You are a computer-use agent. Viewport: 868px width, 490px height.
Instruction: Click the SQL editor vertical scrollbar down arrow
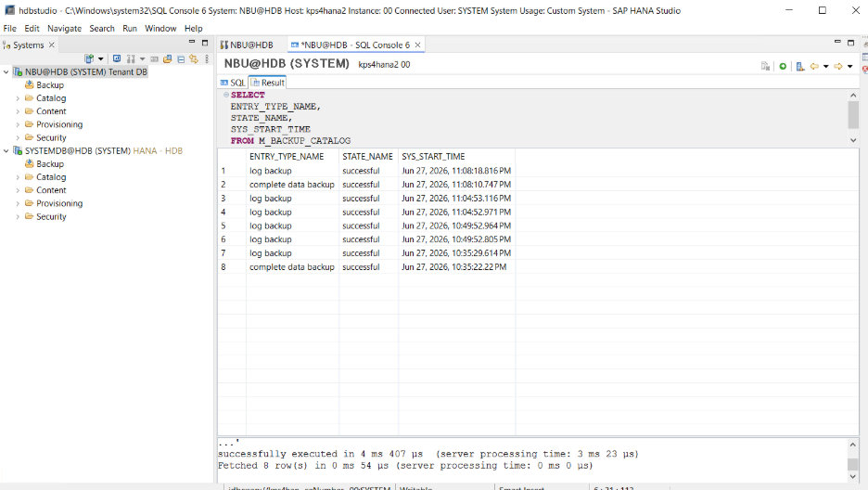click(x=853, y=141)
